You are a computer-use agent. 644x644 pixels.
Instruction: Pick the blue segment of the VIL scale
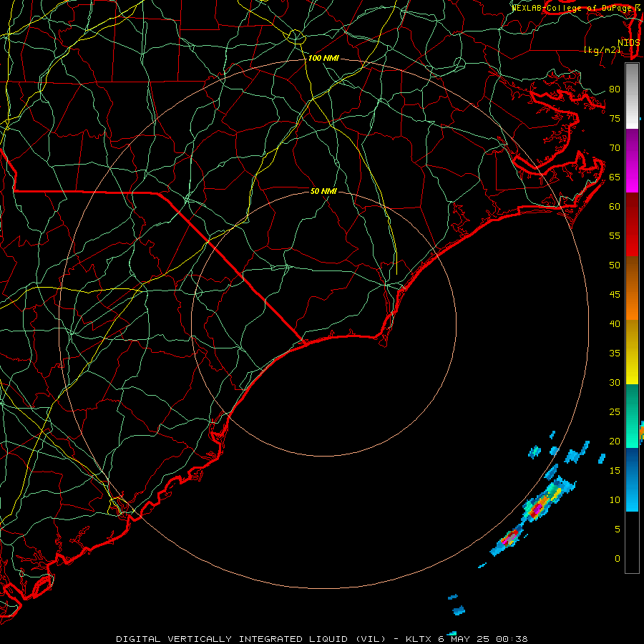(x=632, y=479)
